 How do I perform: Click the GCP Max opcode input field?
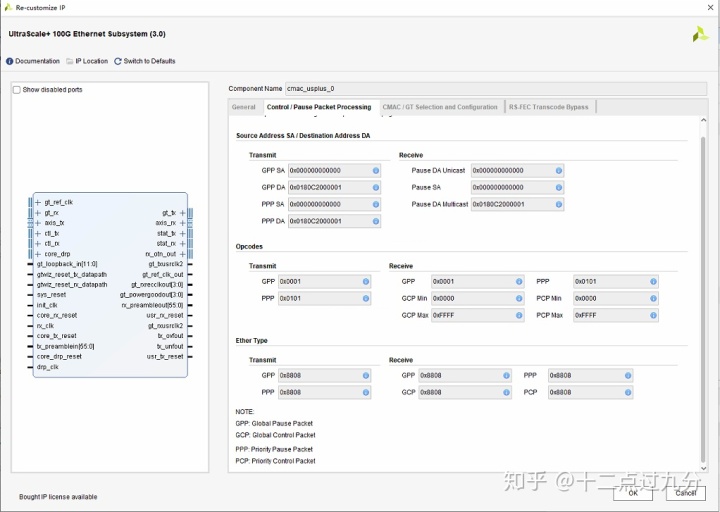478,315
